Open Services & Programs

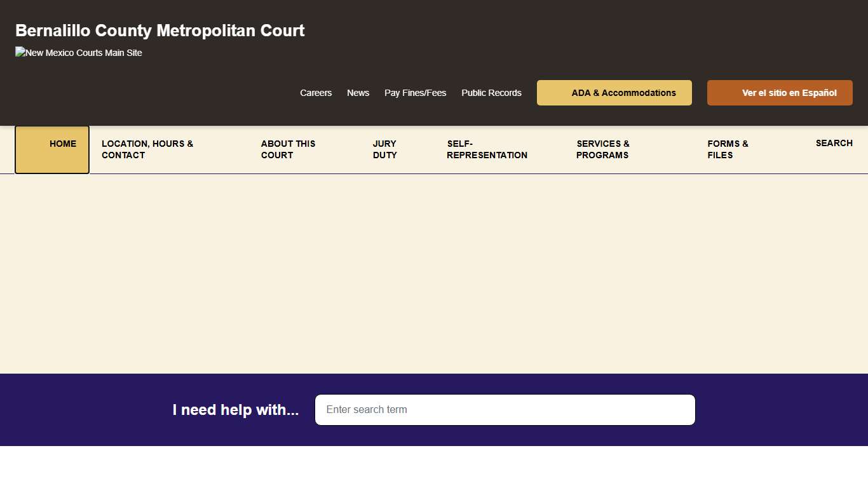click(x=602, y=149)
